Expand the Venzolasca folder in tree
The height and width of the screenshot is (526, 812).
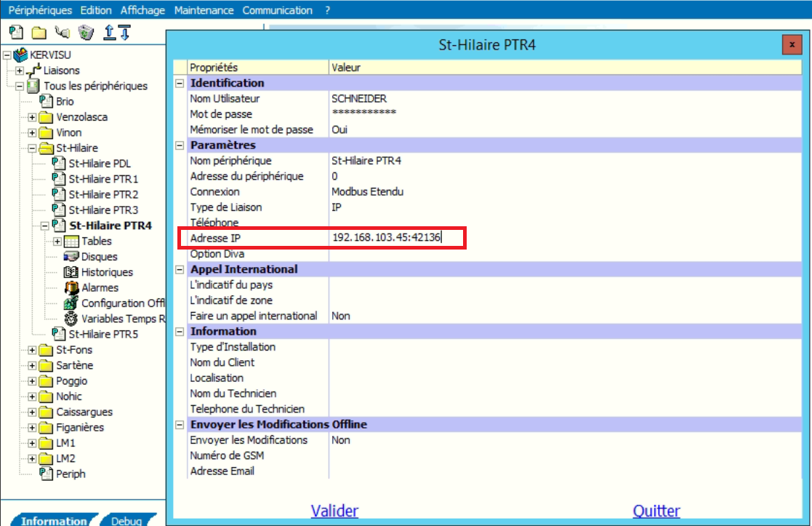tap(32, 117)
